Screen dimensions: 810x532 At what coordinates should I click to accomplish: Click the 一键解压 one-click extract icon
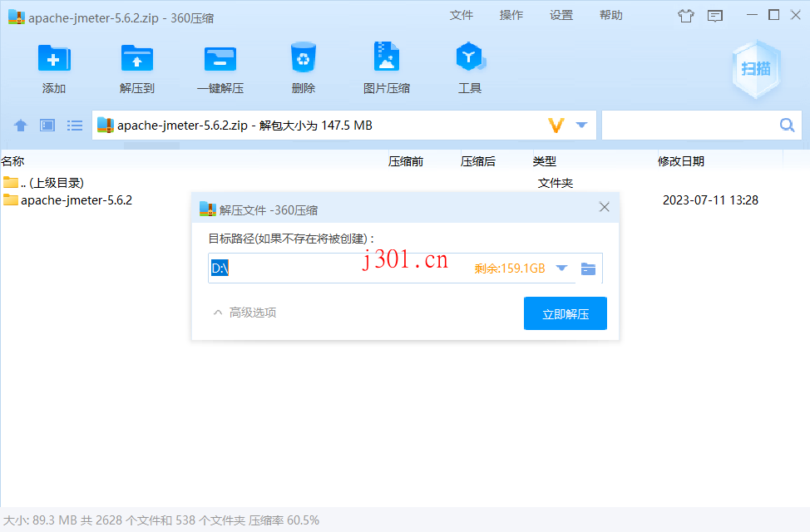pyautogui.click(x=220, y=58)
